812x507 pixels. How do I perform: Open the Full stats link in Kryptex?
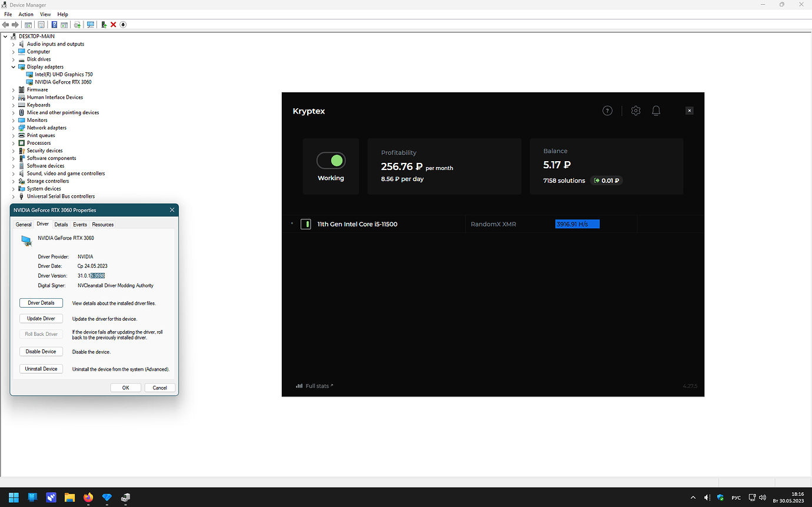[315, 386]
